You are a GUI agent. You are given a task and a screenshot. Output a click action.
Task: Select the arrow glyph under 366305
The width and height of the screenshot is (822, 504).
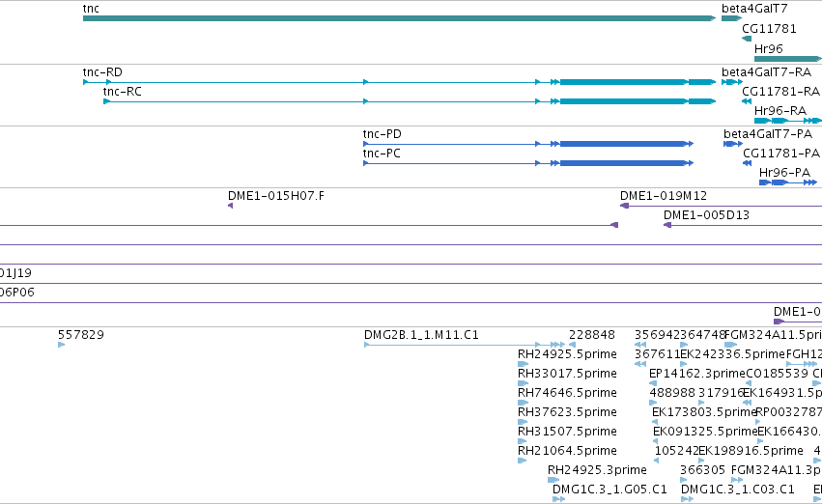tap(684, 480)
